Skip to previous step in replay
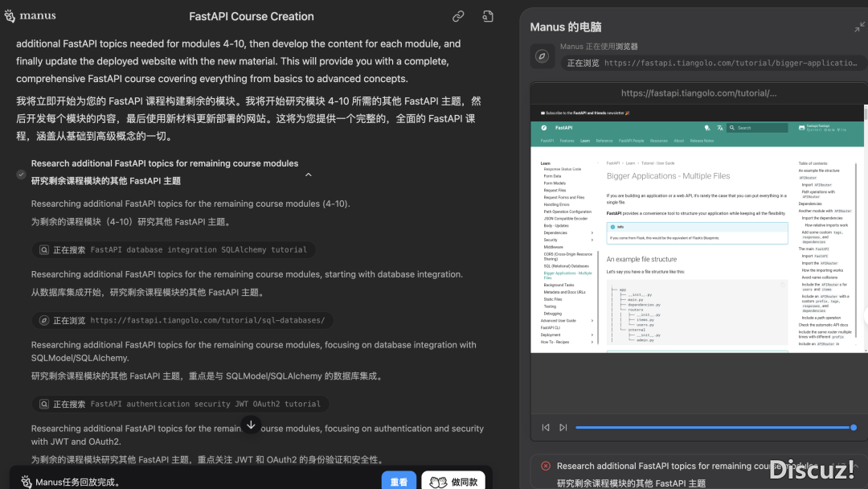This screenshot has width=868, height=489. click(x=546, y=427)
